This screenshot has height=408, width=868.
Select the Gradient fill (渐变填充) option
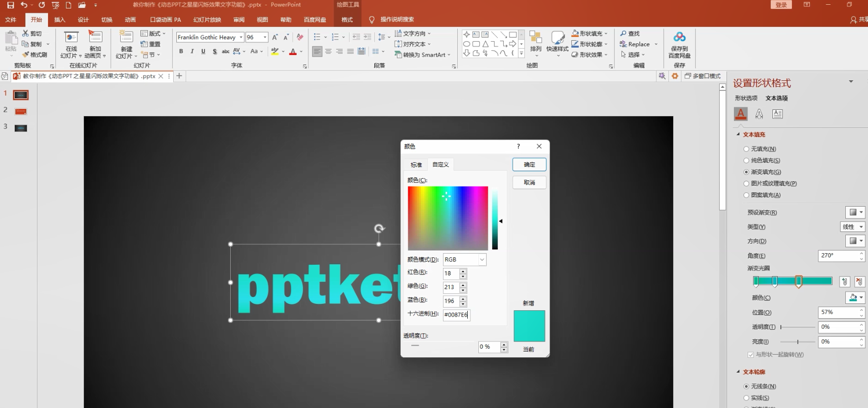click(747, 172)
